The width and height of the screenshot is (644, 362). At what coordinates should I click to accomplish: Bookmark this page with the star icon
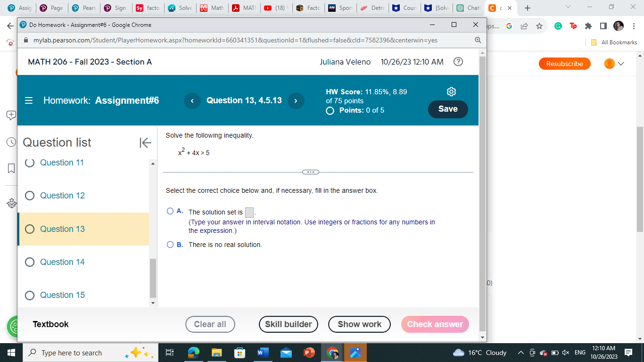point(539,26)
